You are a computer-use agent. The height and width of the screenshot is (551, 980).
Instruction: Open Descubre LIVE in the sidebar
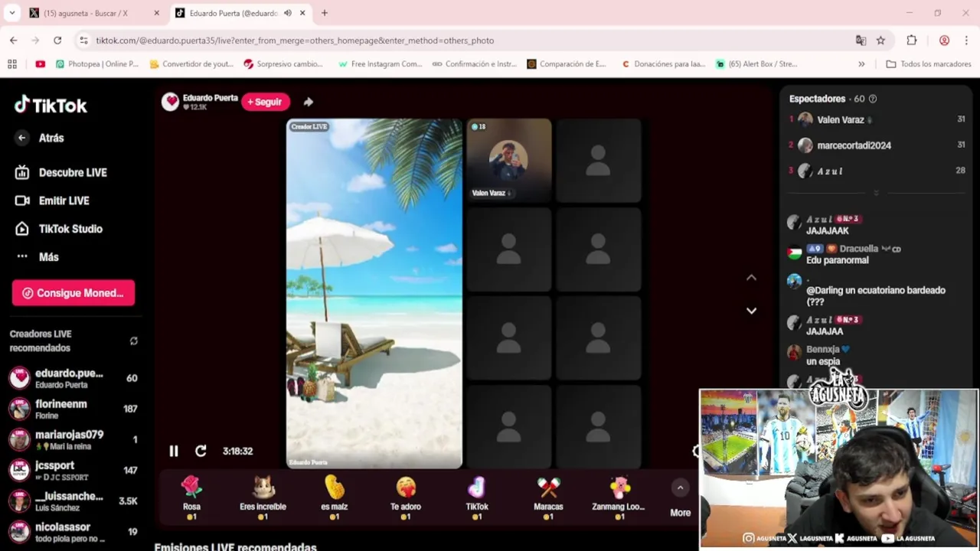61,172
